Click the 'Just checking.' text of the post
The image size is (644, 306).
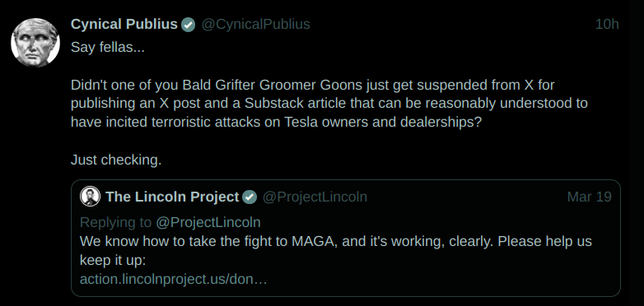click(116, 160)
